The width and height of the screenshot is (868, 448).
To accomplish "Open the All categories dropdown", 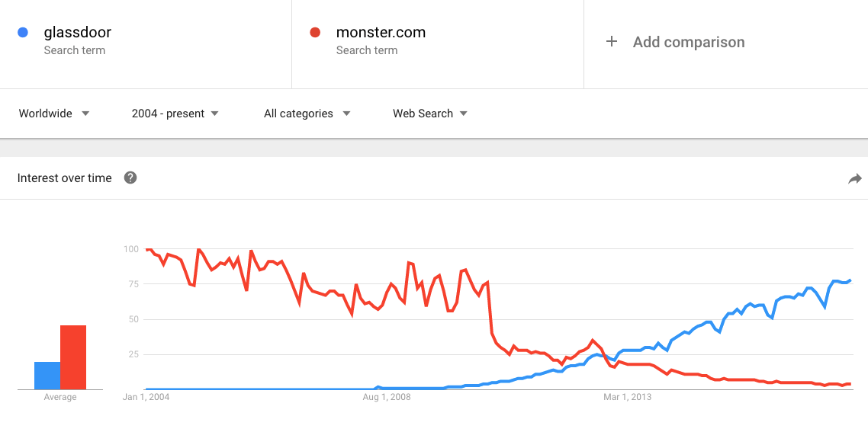I will click(x=305, y=113).
